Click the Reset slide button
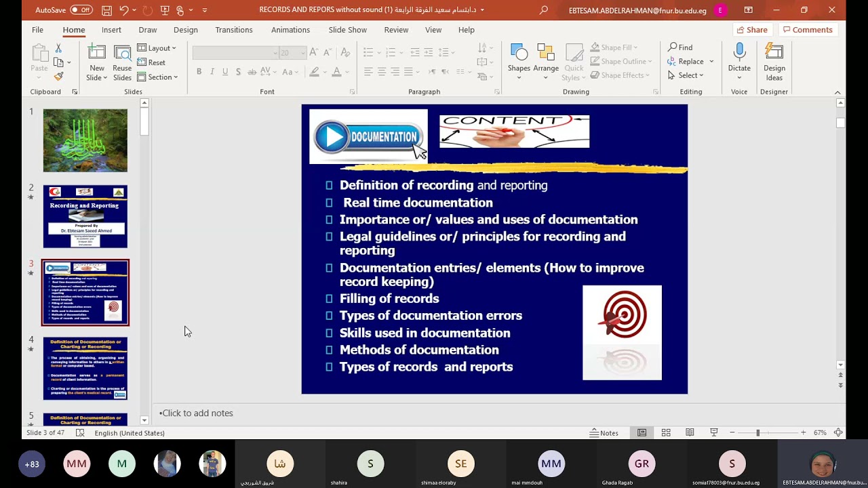Screen dimensions: 868x488 tap(151, 62)
